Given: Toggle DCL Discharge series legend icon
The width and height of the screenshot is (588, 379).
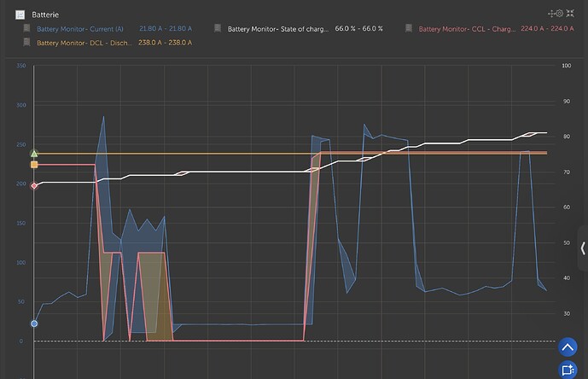Looking at the screenshot, I should 26,42.
